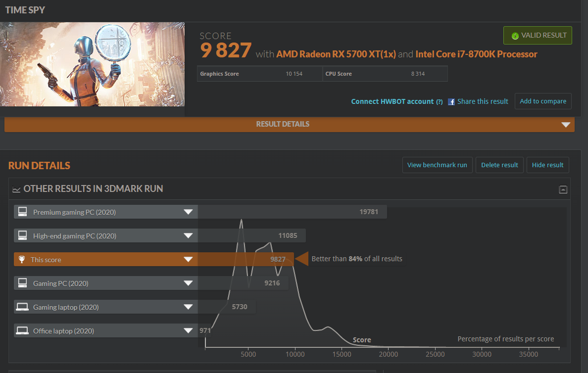Expand the High-end gaming PC (2020) row
Image resolution: width=588 pixels, height=373 pixels.
pos(188,235)
